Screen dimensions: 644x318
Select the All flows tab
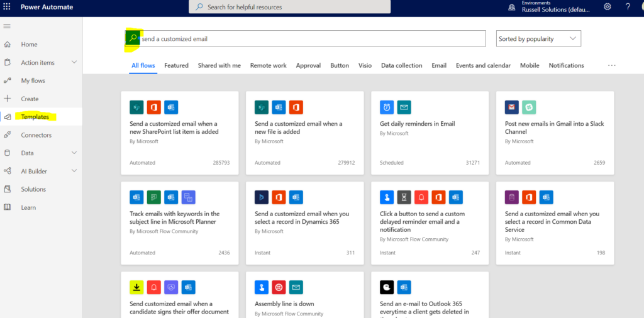(143, 65)
